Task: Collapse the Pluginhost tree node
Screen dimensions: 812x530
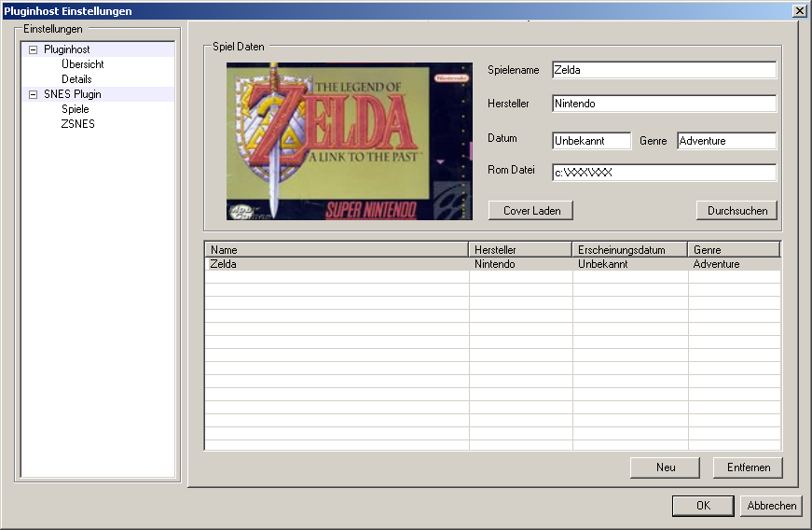Action: 34,49
